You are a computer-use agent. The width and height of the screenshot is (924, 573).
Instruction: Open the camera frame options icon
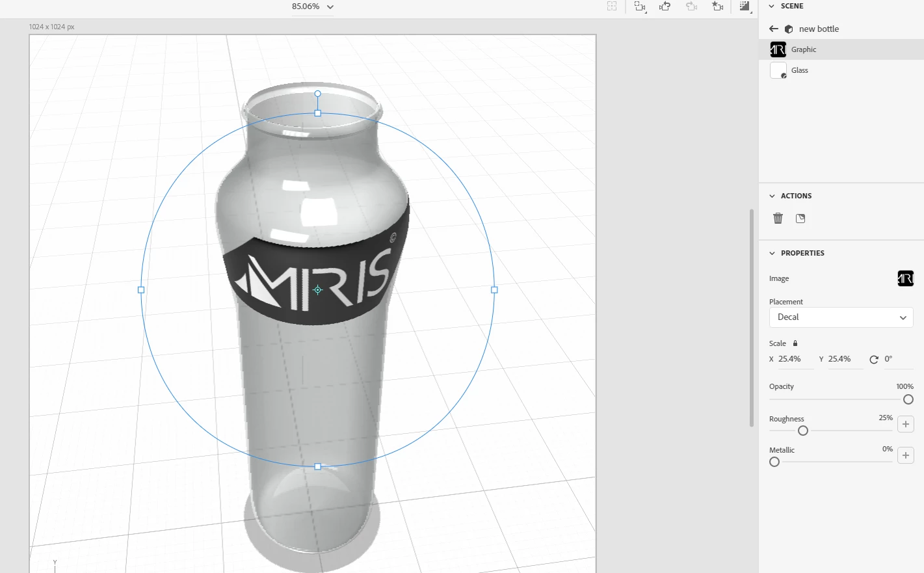(x=640, y=7)
